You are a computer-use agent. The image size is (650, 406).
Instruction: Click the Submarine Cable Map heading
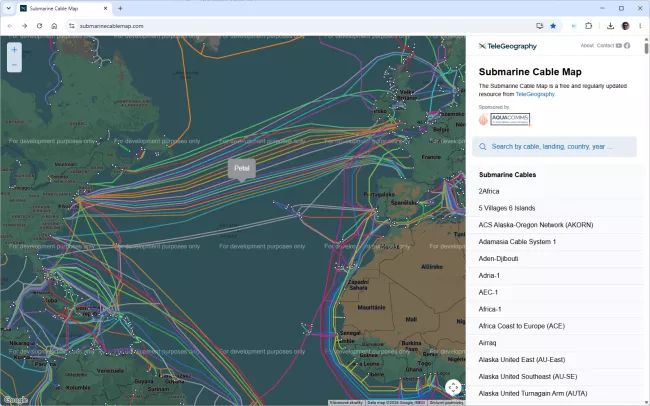point(530,72)
